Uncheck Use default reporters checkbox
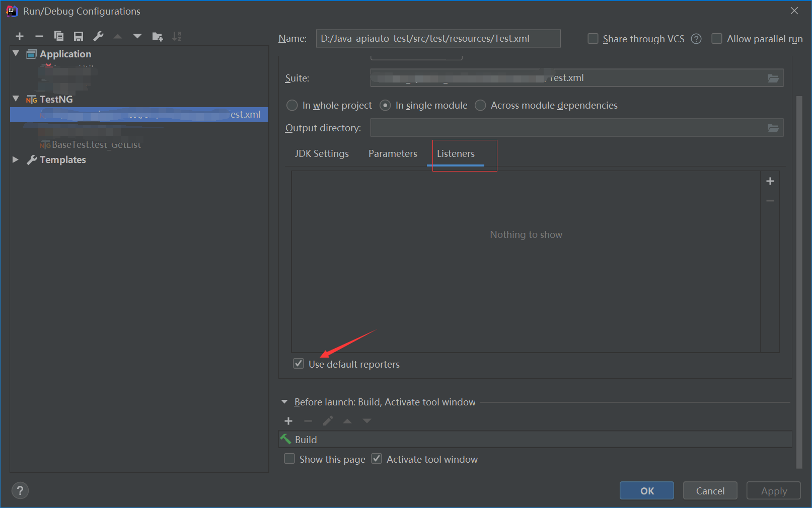The image size is (812, 508). (x=299, y=364)
